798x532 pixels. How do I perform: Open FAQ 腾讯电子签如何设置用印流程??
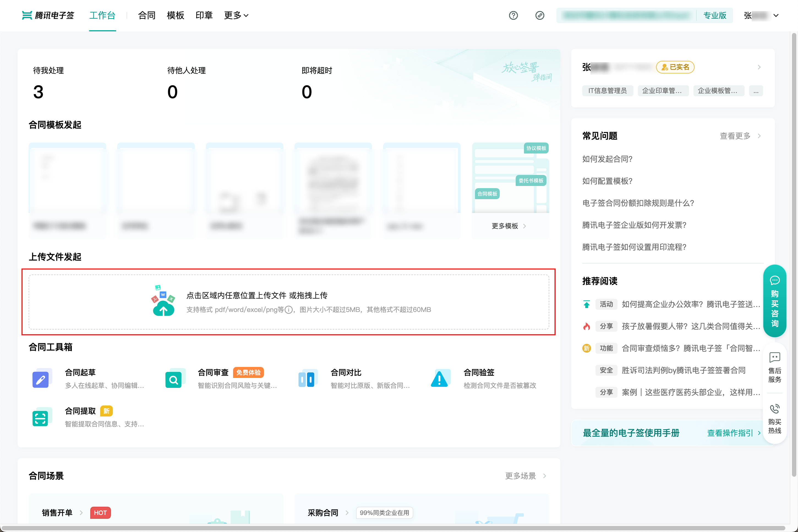tap(634, 247)
